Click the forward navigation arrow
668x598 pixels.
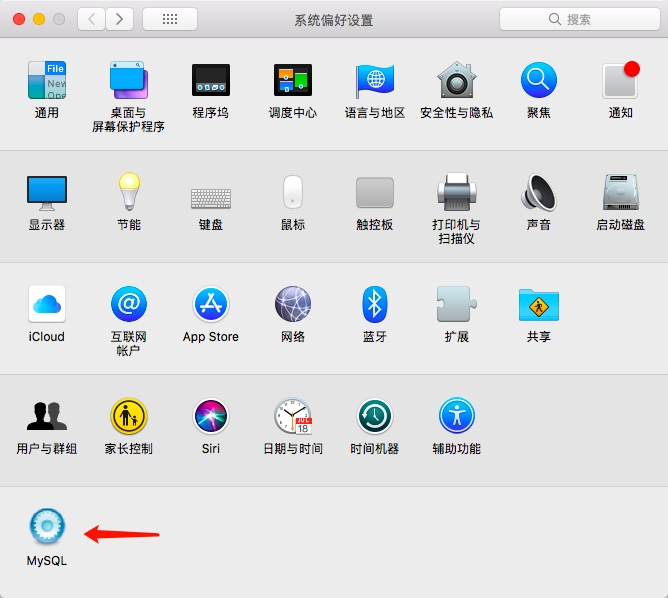pyautogui.click(x=120, y=19)
